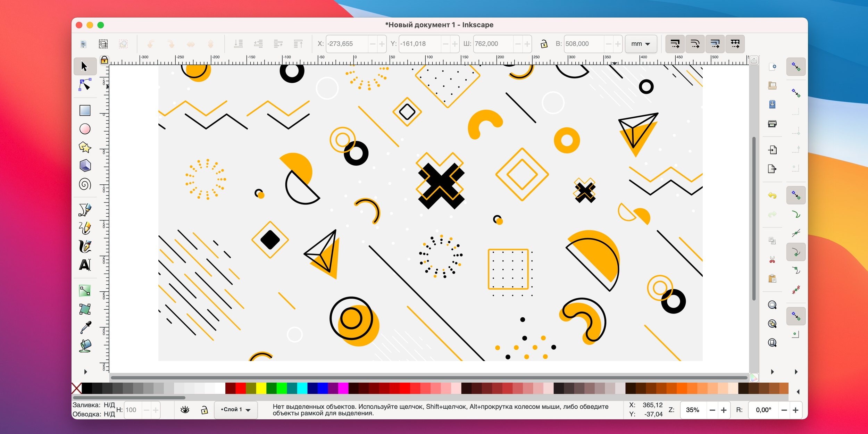The width and height of the screenshot is (868, 434).
Task: Import a file into the document
Action: pos(772,150)
